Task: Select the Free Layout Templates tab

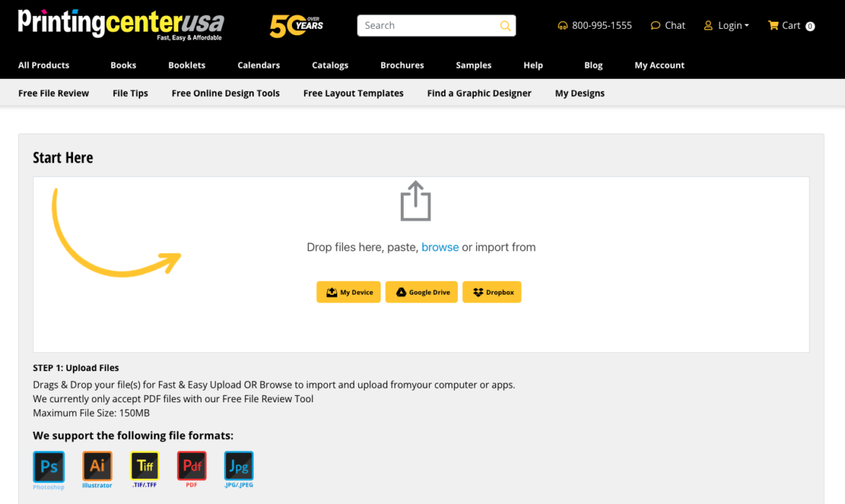Action: 353,93
